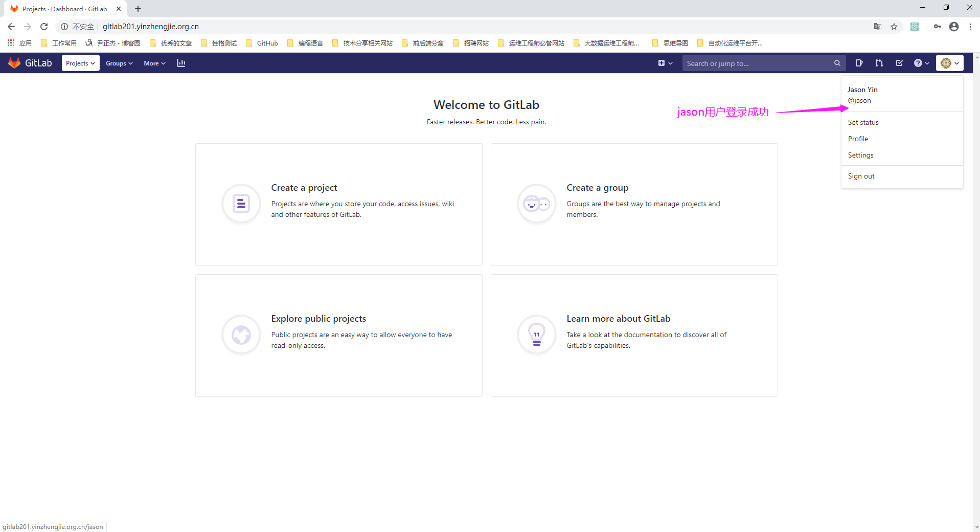This screenshot has height=532, width=980.
Task: Click the translate page icon
Action: 878,27
